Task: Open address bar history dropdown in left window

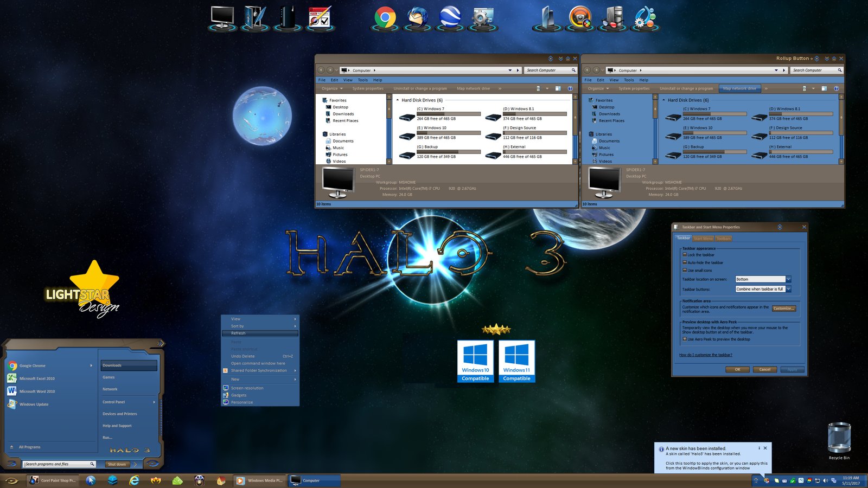Action: (x=510, y=70)
